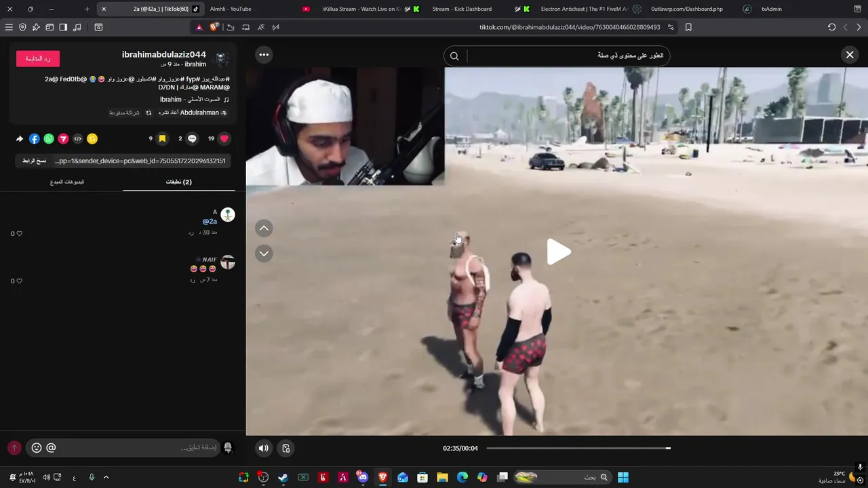Post the comment with red arrow button

(14, 448)
